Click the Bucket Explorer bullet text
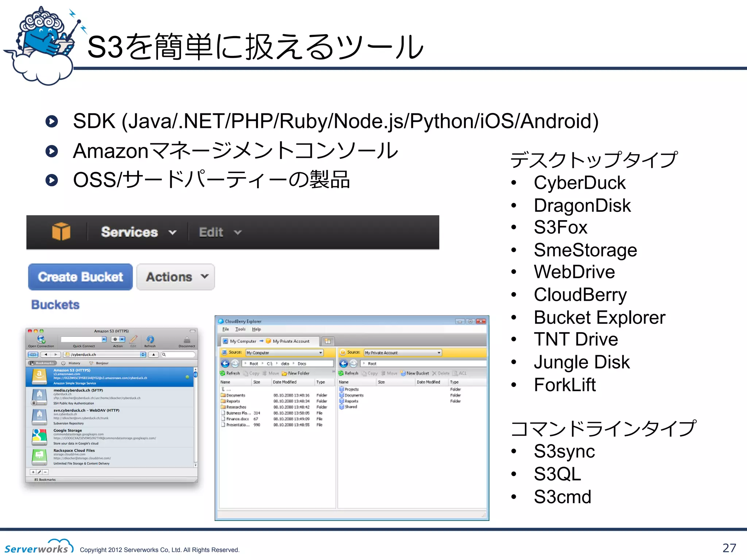The width and height of the screenshot is (747, 560). pos(600,317)
